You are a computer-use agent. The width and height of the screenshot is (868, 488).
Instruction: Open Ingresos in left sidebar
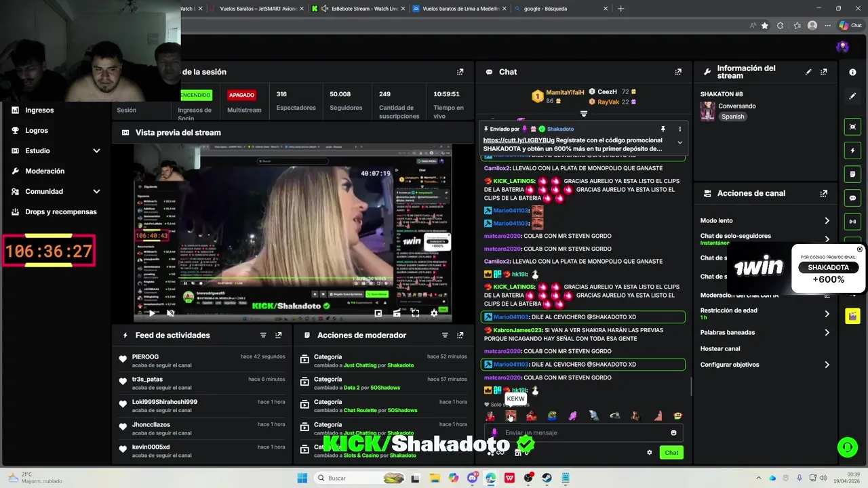pos(39,110)
